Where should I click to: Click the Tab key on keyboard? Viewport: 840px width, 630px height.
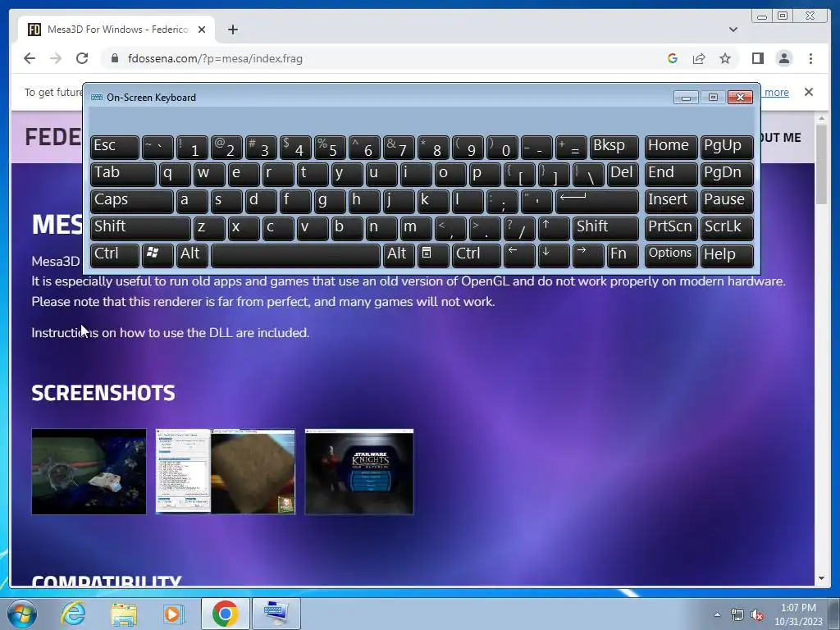point(123,174)
